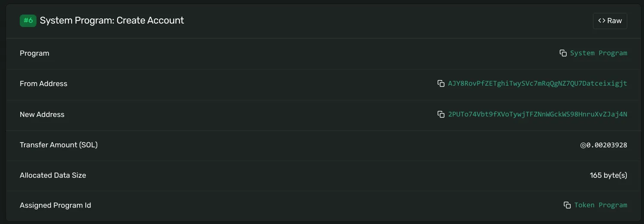
Task: Show the Raw instruction view
Action: click(x=610, y=21)
